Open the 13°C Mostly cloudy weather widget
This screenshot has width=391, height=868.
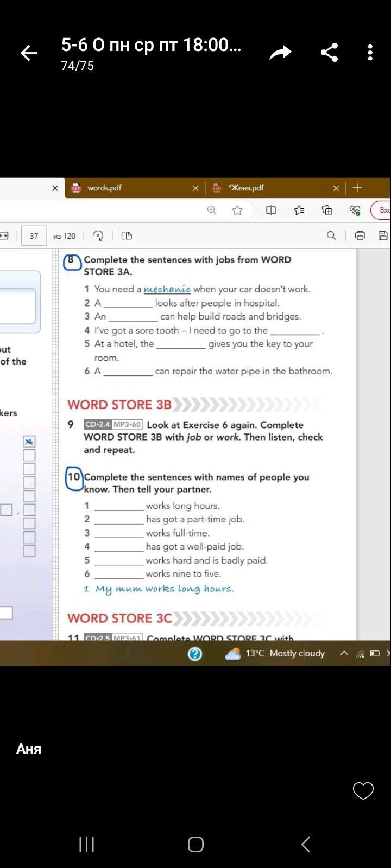(275, 653)
